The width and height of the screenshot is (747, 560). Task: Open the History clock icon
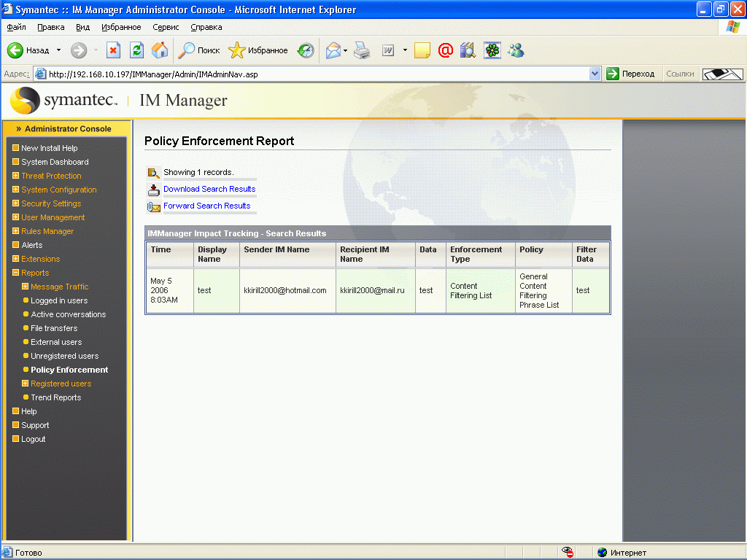pos(306,50)
